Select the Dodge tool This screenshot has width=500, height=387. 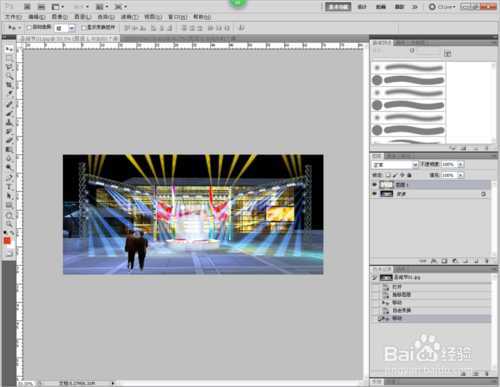tap(9, 168)
